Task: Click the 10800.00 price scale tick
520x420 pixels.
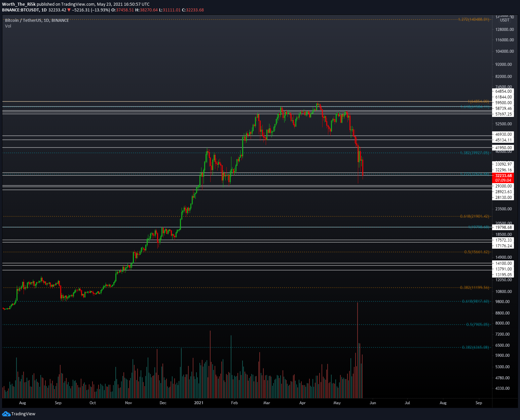Action: pos(504,292)
